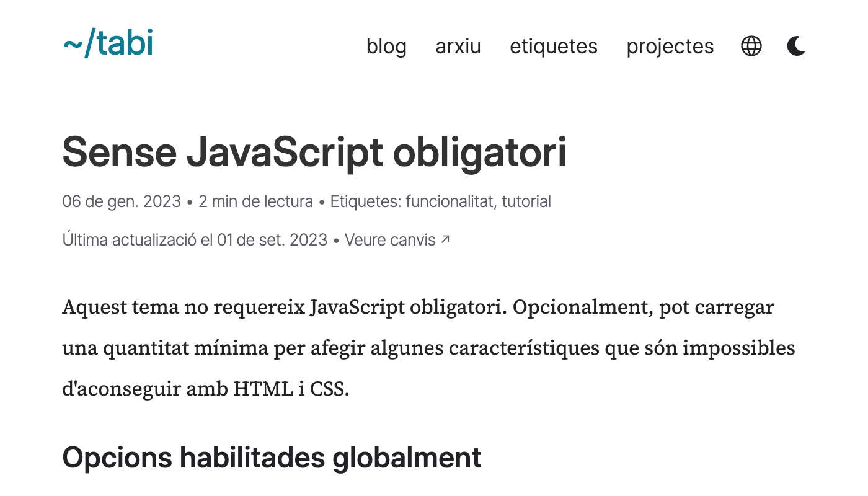Viewport: 868px width, 496px height.
Task: Click the Opcions habilitades globalment heading
Action: 272,458
